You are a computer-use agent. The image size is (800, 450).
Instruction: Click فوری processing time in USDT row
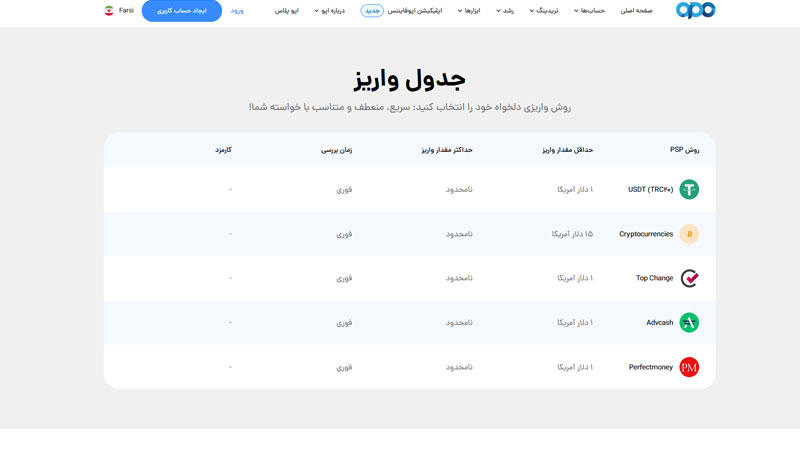pos(344,189)
